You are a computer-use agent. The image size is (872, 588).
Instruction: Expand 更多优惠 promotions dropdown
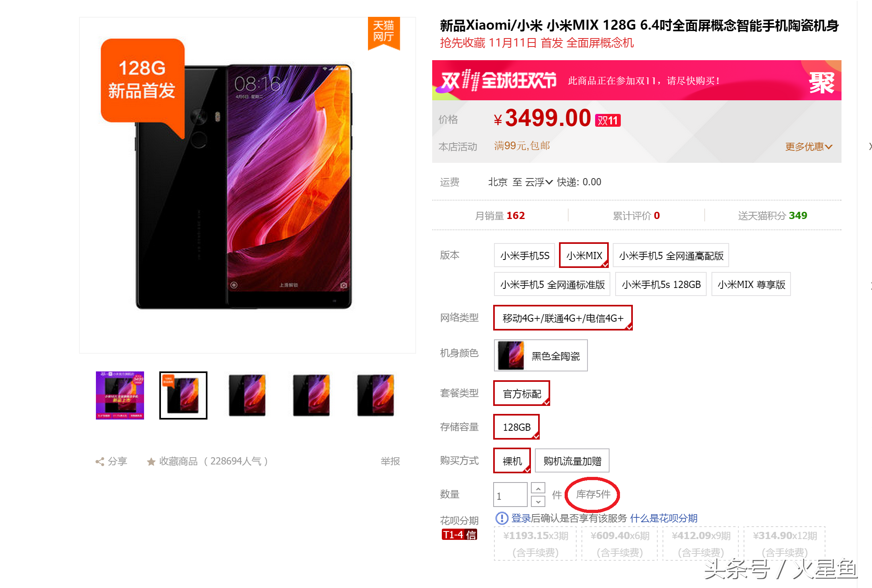[x=809, y=147]
